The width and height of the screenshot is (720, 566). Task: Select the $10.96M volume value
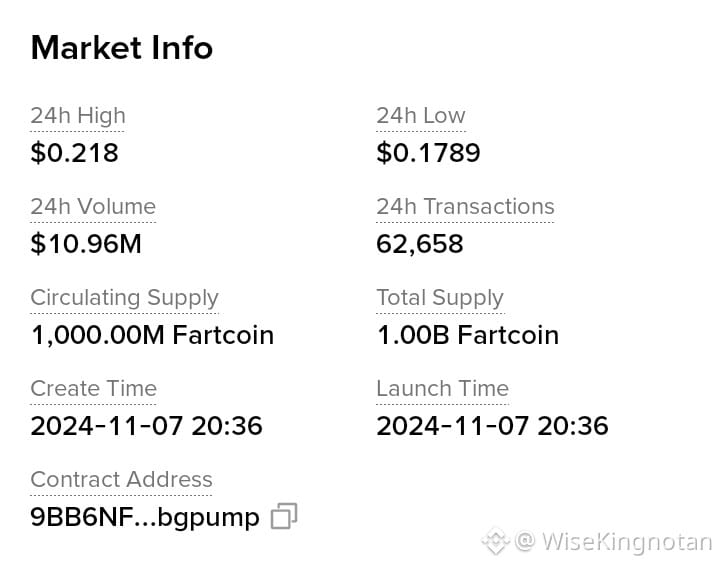pyautogui.click(x=86, y=243)
